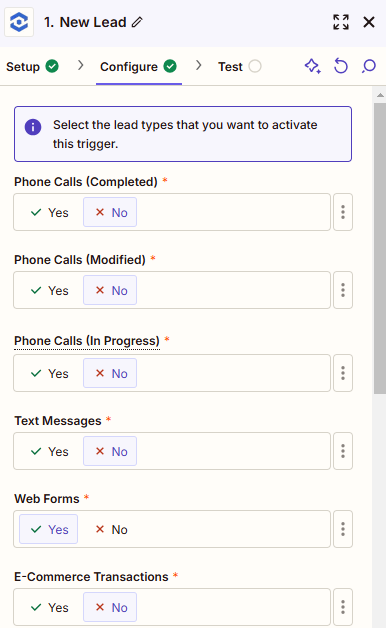386x628 pixels.
Task: Switch to the Test tab
Action: point(239,66)
